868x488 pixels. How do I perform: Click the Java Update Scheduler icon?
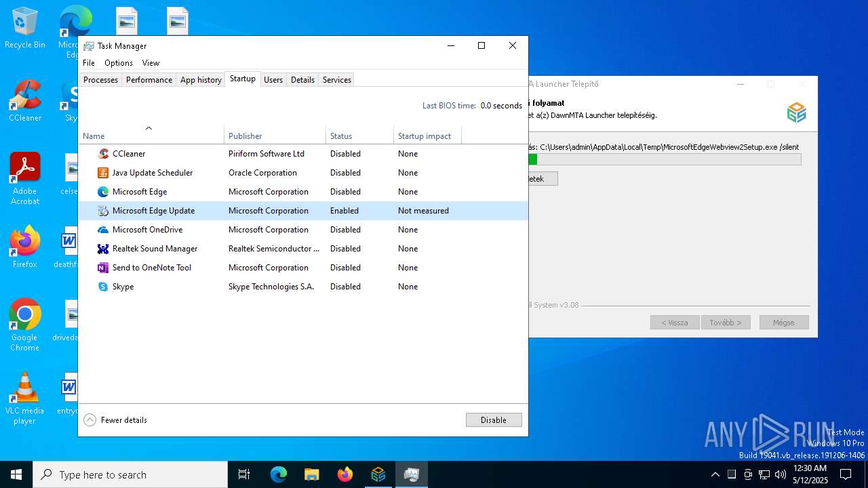point(103,173)
